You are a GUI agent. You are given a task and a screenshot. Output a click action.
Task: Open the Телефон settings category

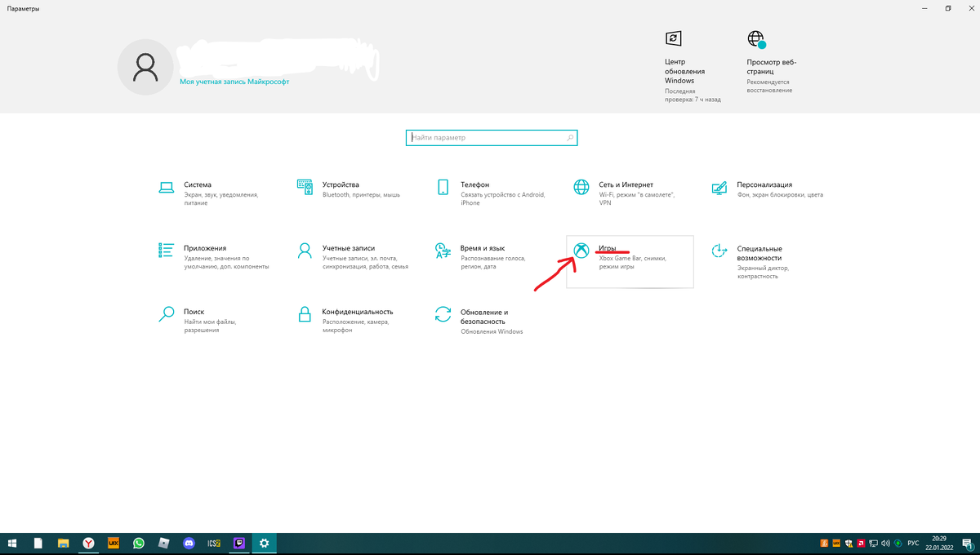point(490,193)
